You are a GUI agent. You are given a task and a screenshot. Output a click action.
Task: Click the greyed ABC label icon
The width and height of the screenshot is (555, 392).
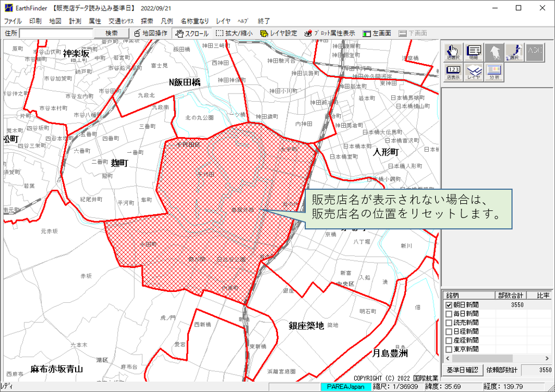click(535, 52)
